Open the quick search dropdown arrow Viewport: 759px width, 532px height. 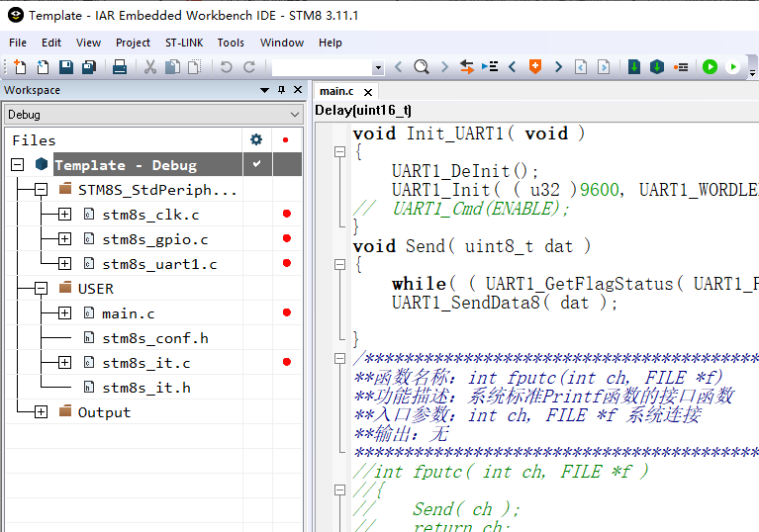(378, 67)
